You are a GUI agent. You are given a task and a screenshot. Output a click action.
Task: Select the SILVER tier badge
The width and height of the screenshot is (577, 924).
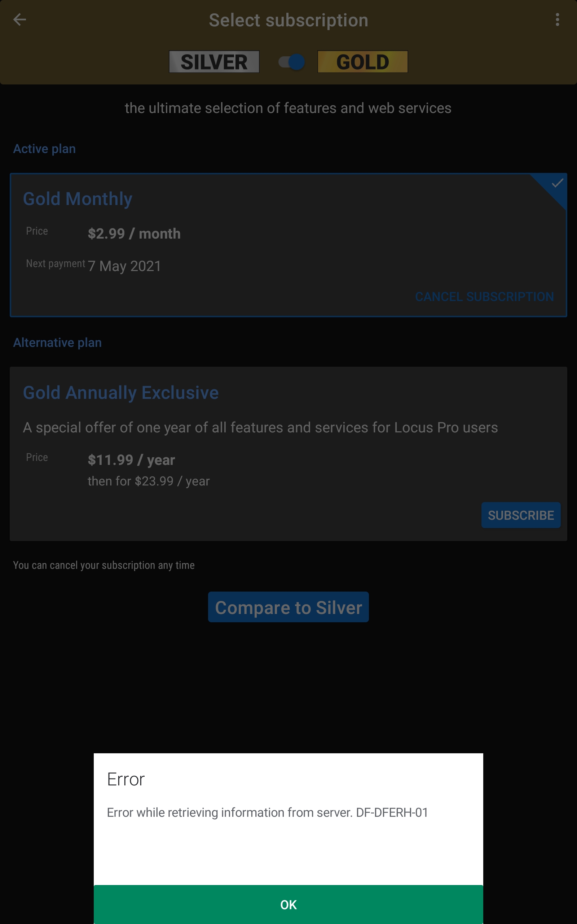coord(214,62)
